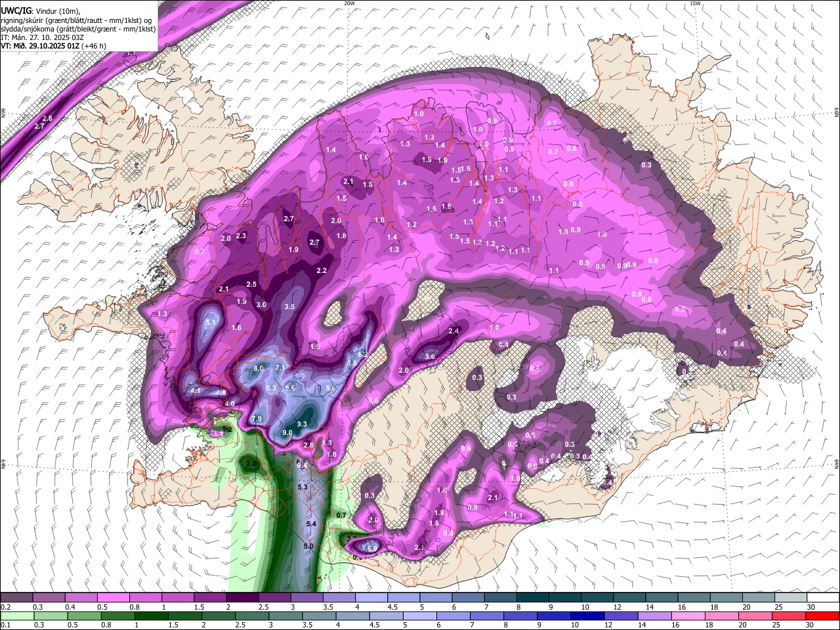Click the '20W' longitude label at top

348,3
